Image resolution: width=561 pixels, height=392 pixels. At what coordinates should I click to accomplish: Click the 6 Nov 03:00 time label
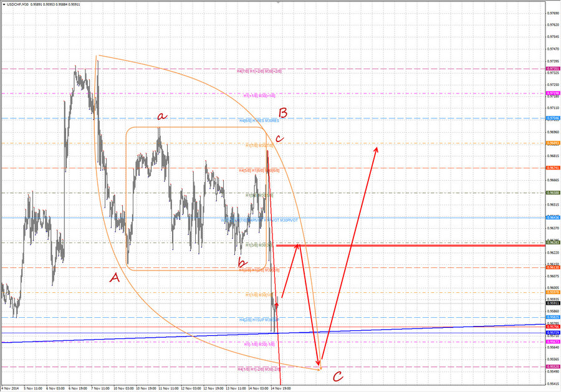pyautogui.click(x=55, y=388)
